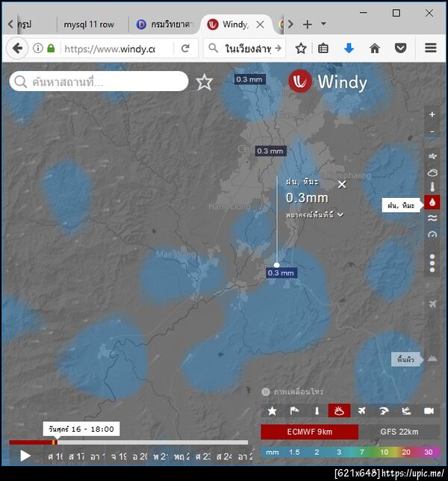Show reported temperatures thermometer in toolbar

(317, 411)
